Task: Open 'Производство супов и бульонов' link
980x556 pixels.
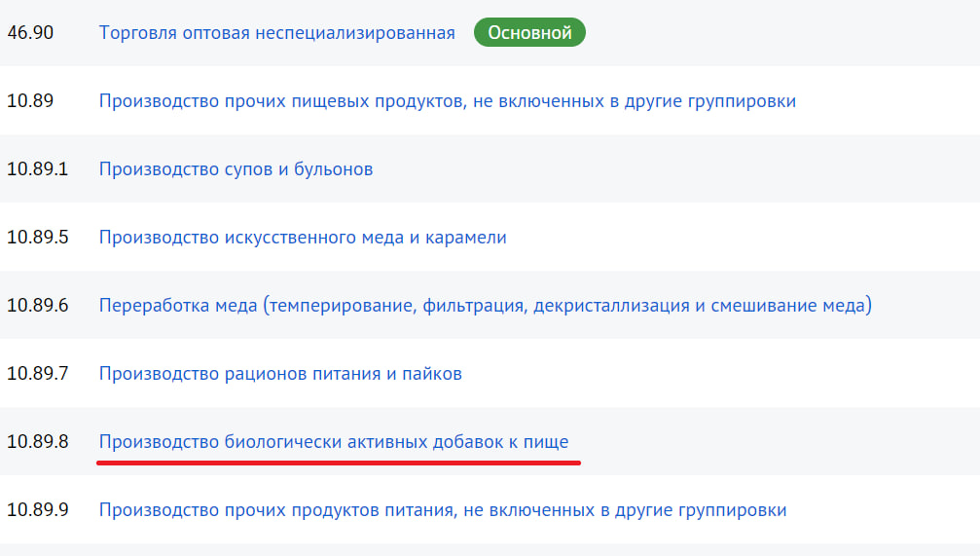Action: coord(236,169)
